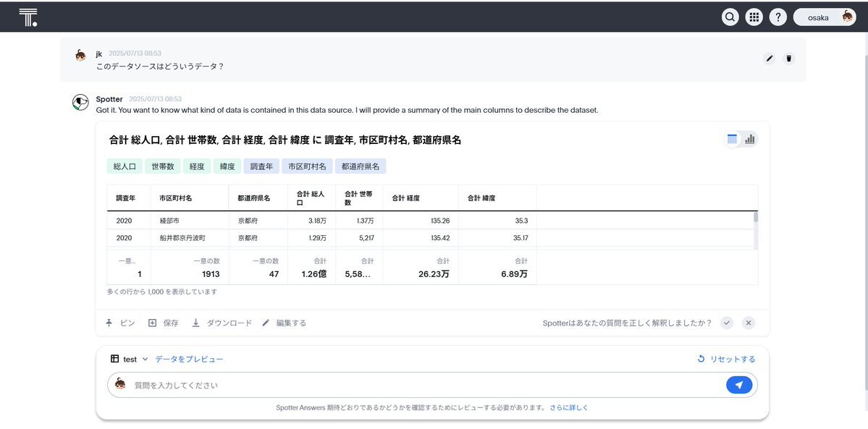Viewport: 868px width, 429px height.
Task: Click the 135.42 longitude value
Action: (x=439, y=238)
